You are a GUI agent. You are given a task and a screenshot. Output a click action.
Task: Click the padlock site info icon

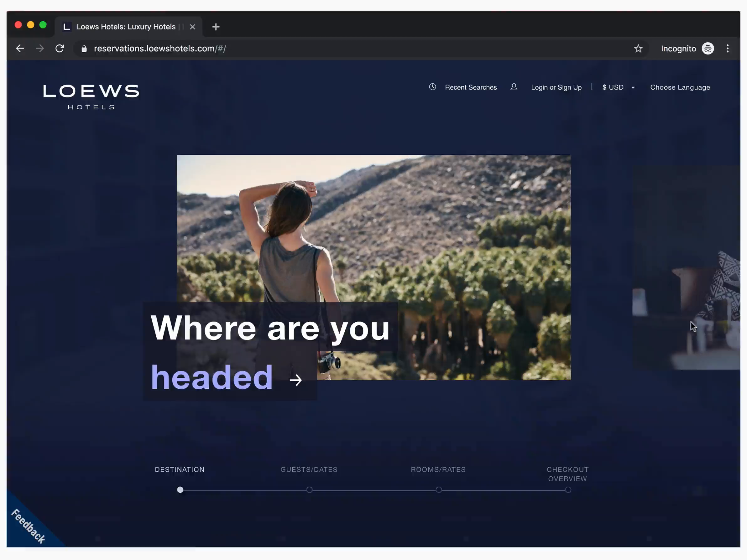[x=84, y=49]
